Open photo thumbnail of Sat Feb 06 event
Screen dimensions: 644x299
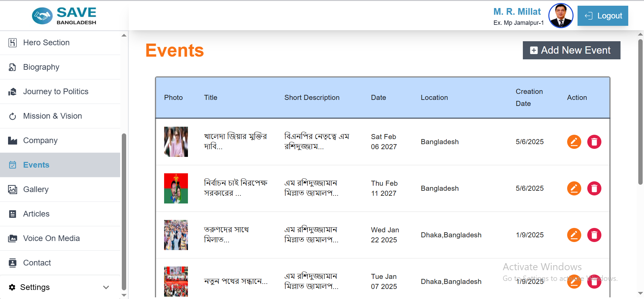[x=176, y=142]
